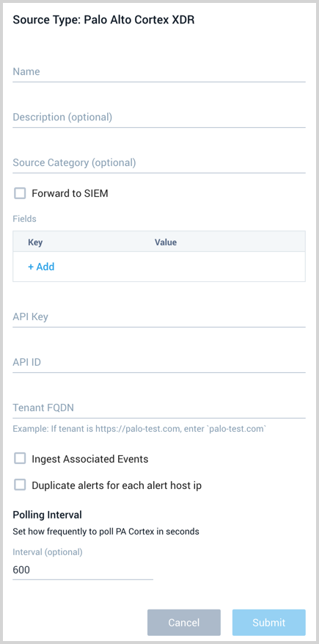Submit the Cortex XDR source form
Viewport: 319px width, 644px height.
pos(269,622)
